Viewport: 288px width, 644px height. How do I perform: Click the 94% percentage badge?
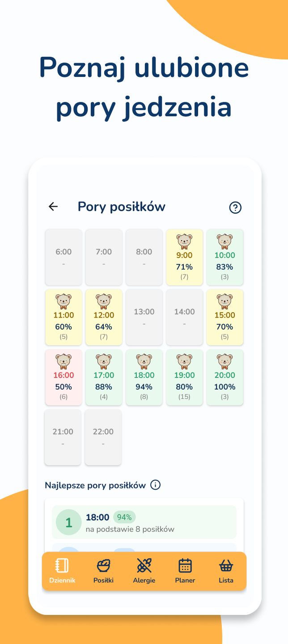coord(124,517)
